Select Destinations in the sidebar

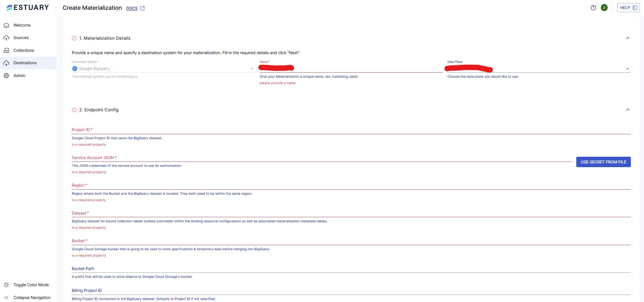tap(28, 63)
